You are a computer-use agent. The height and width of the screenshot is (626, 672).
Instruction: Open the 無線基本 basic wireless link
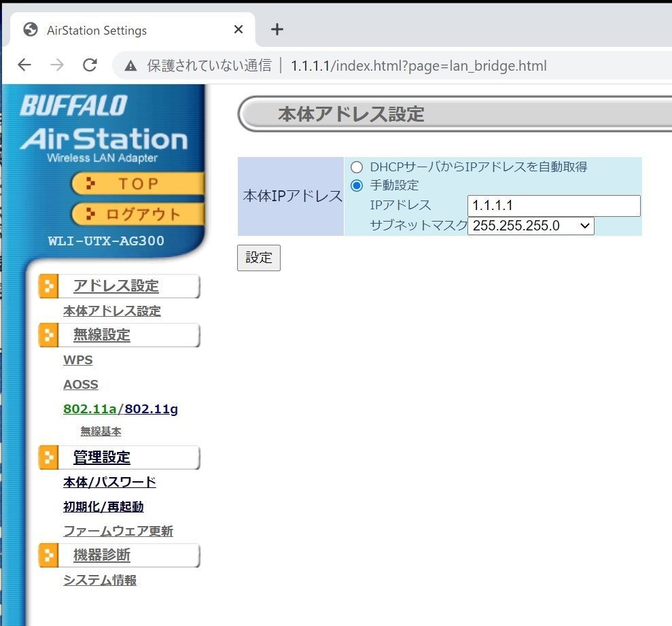tap(101, 432)
